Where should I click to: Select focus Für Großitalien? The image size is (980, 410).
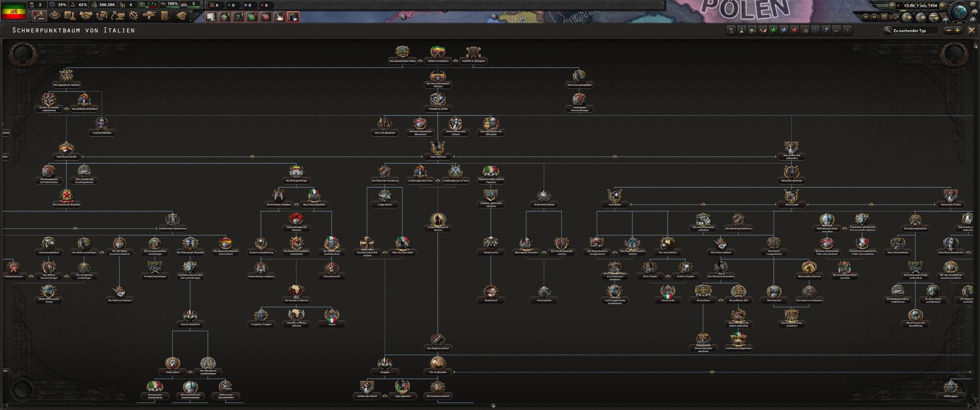[x=438, y=365]
